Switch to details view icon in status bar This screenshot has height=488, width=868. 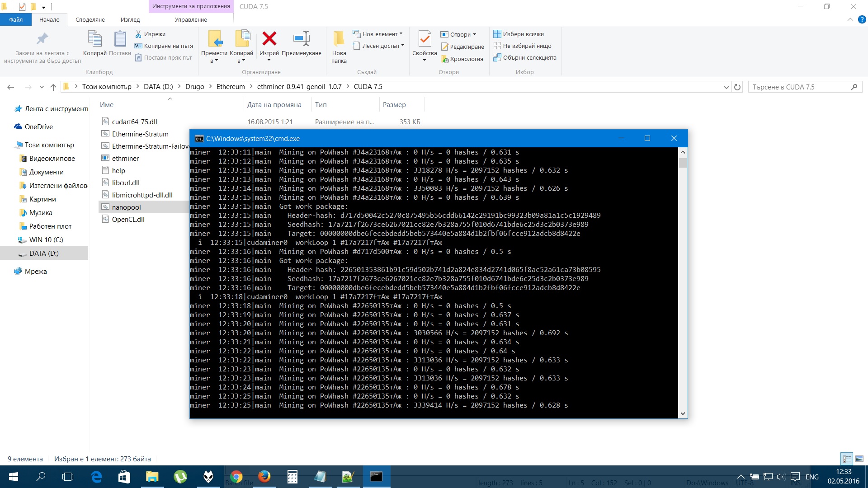coord(847,459)
